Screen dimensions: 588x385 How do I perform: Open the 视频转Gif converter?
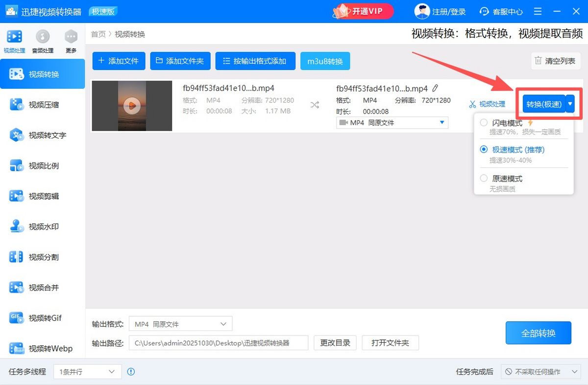pyautogui.click(x=43, y=318)
